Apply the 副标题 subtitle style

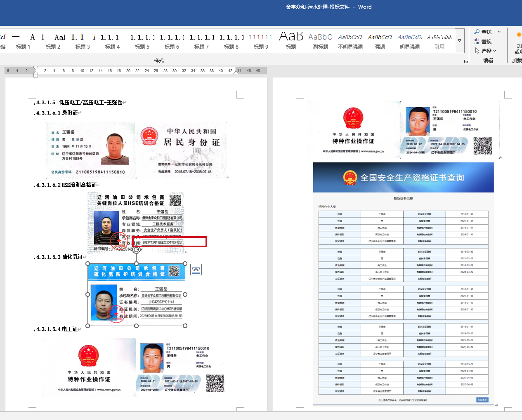click(x=320, y=41)
